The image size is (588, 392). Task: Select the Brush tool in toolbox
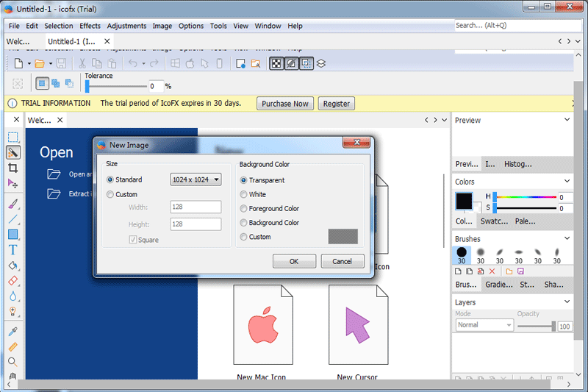click(x=13, y=204)
